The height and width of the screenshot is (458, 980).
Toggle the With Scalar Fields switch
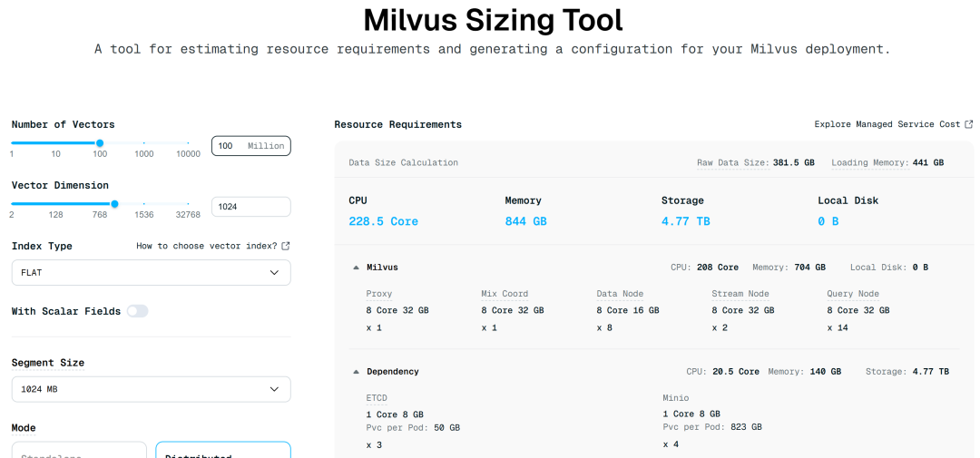(x=138, y=311)
